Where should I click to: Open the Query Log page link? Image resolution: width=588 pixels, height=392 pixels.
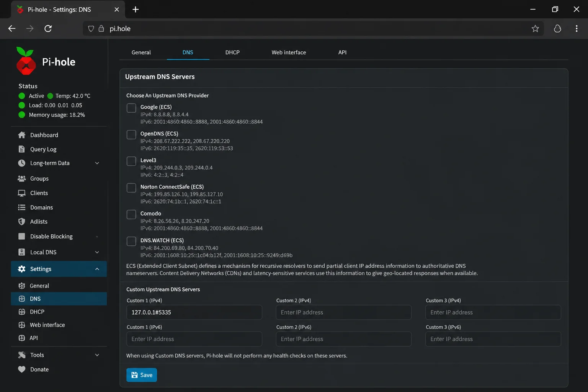pos(43,149)
